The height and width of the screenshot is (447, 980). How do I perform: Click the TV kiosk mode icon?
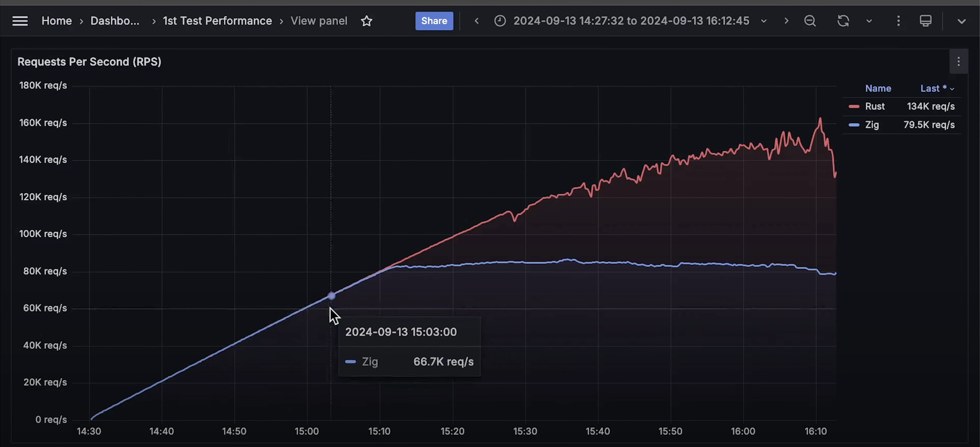pos(925,21)
